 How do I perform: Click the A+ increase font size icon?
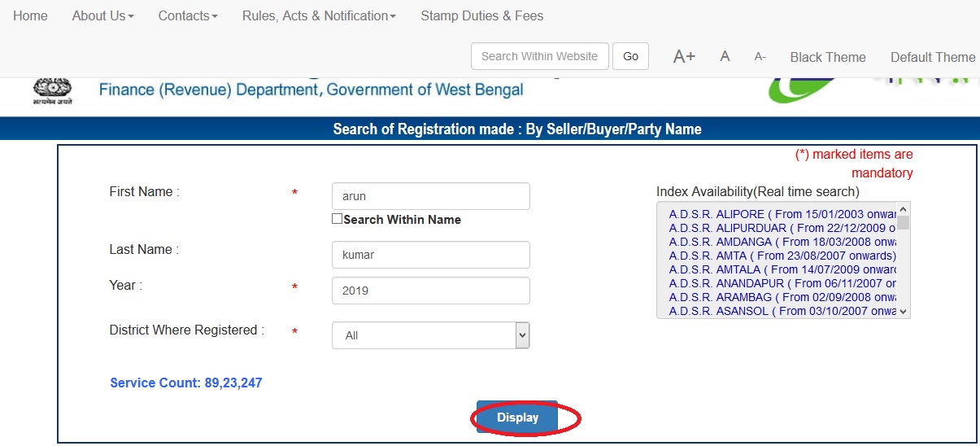pos(684,57)
